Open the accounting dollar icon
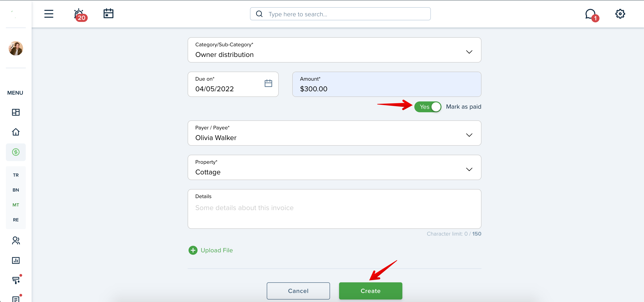The height and width of the screenshot is (302, 644). tap(16, 152)
